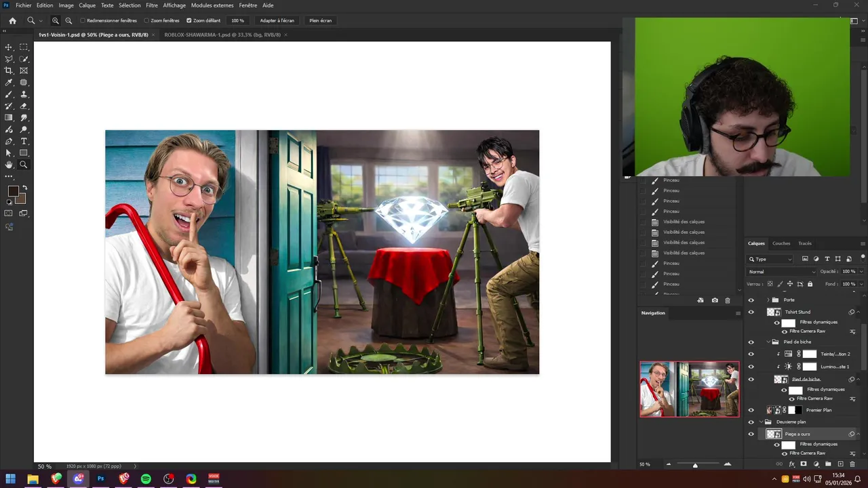This screenshot has height=488, width=868.
Task: Open Spotify from the taskbar
Action: click(146, 479)
